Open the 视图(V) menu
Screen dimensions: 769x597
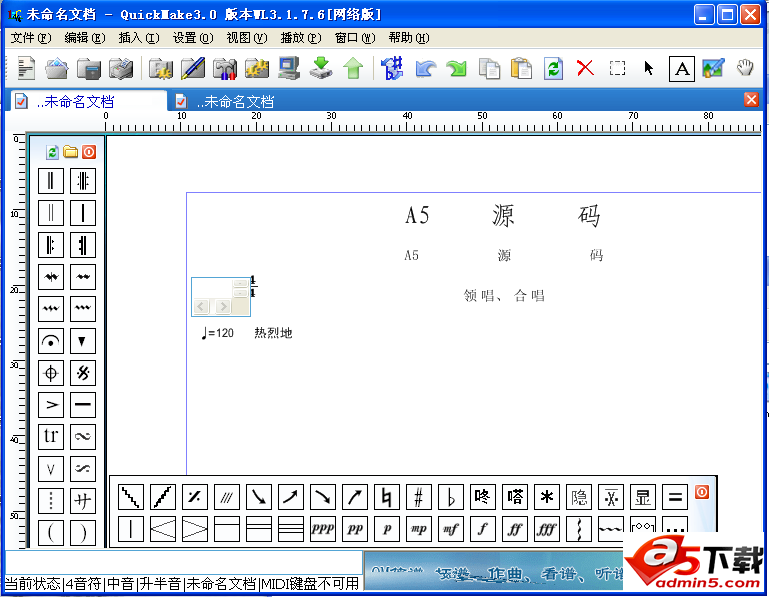pos(247,38)
